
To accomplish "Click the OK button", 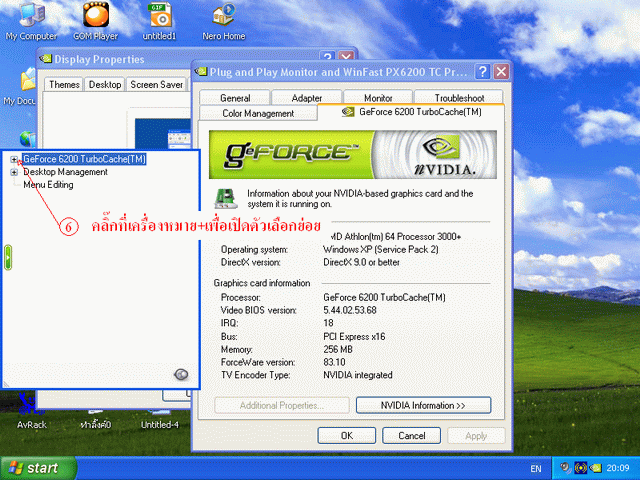I will [347, 436].
